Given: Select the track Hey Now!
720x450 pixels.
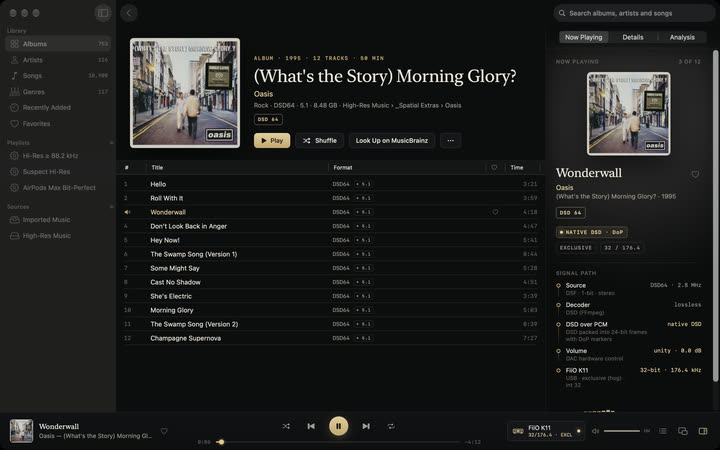Looking at the screenshot, I should click(x=331, y=240).
